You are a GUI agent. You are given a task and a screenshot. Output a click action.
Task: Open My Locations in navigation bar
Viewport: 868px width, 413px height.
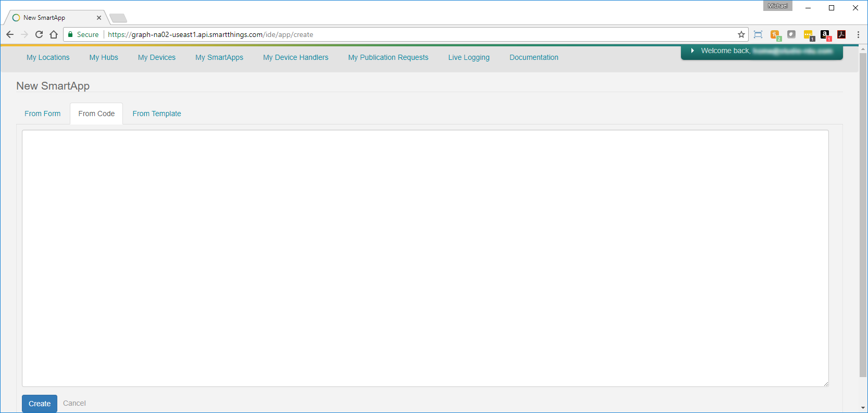click(x=48, y=57)
